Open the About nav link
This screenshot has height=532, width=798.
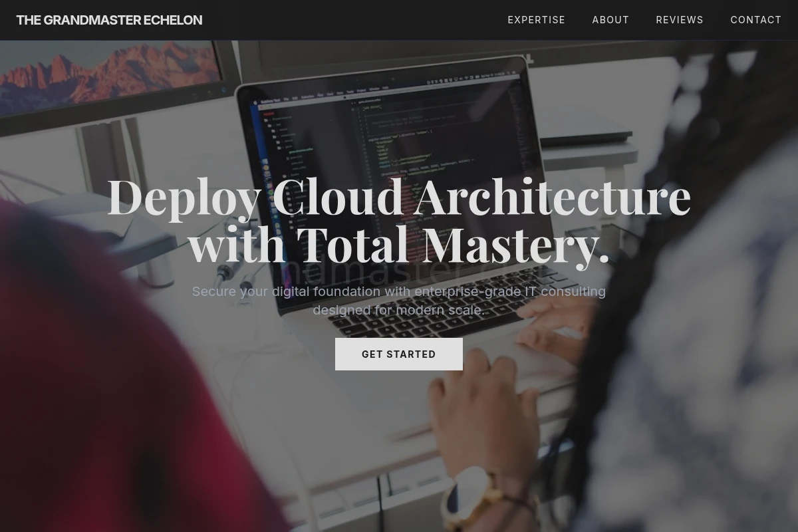[610, 20]
